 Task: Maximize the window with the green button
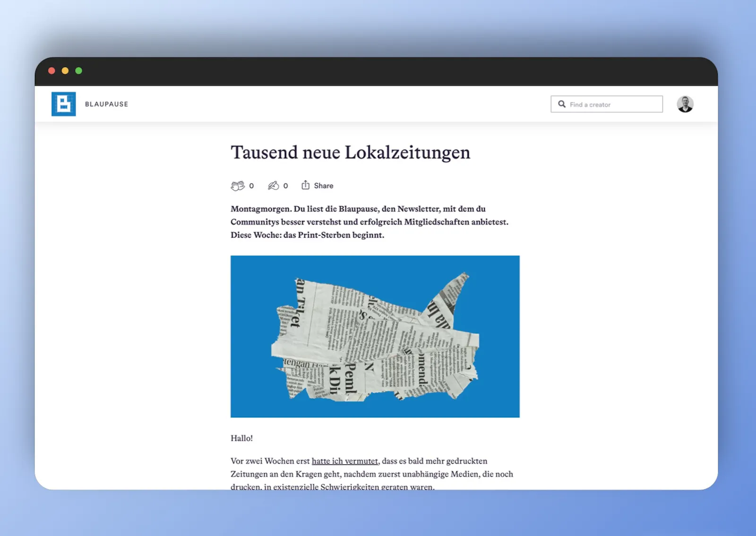79,71
